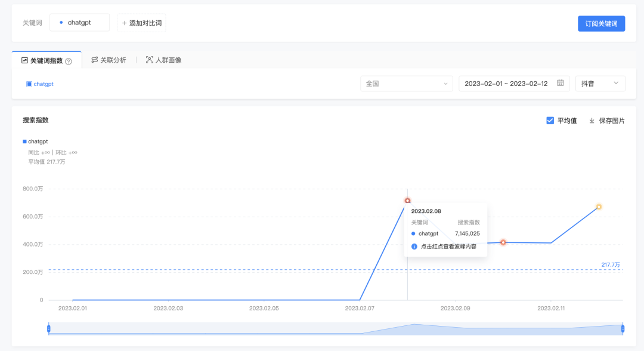Click the red peak point on 2023.02.10

pyautogui.click(x=503, y=242)
